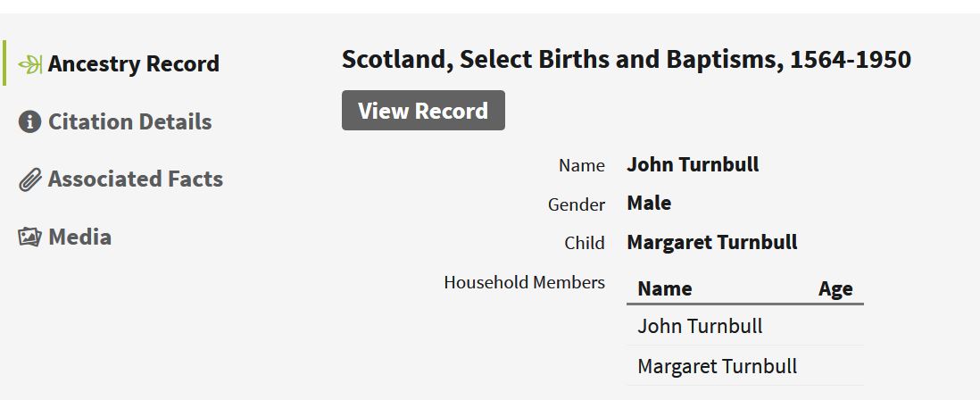The image size is (980, 400).
Task: Click the Male gender value
Action: pos(649,204)
